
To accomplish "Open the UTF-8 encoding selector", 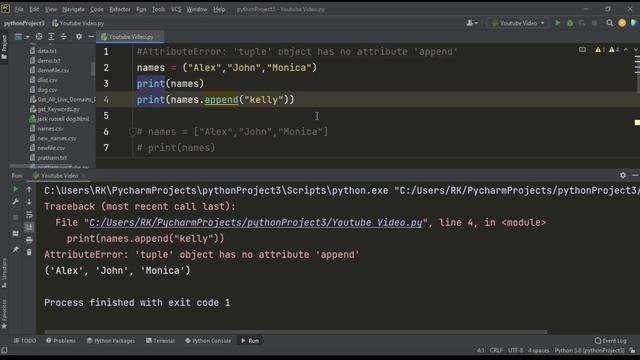I will pyautogui.click(x=516, y=351).
